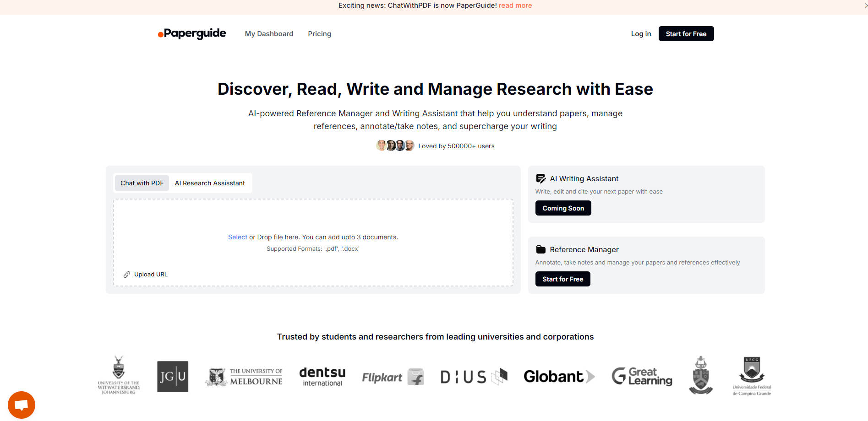Select the Chat with PDF tab
The width and height of the screenshot is (868, 421).
[x=142, y=183]
